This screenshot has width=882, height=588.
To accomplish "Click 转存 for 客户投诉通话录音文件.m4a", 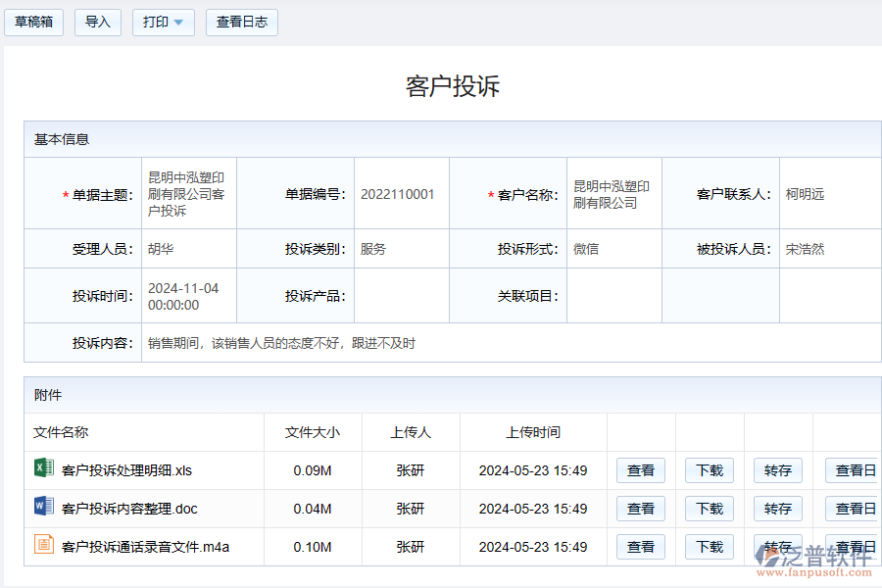I will (777, 546).
